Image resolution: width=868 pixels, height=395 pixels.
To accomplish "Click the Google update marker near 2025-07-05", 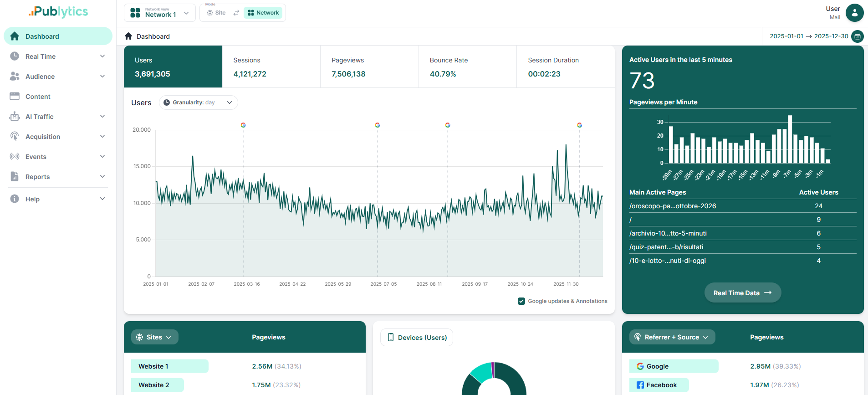I will pos(378,125).
